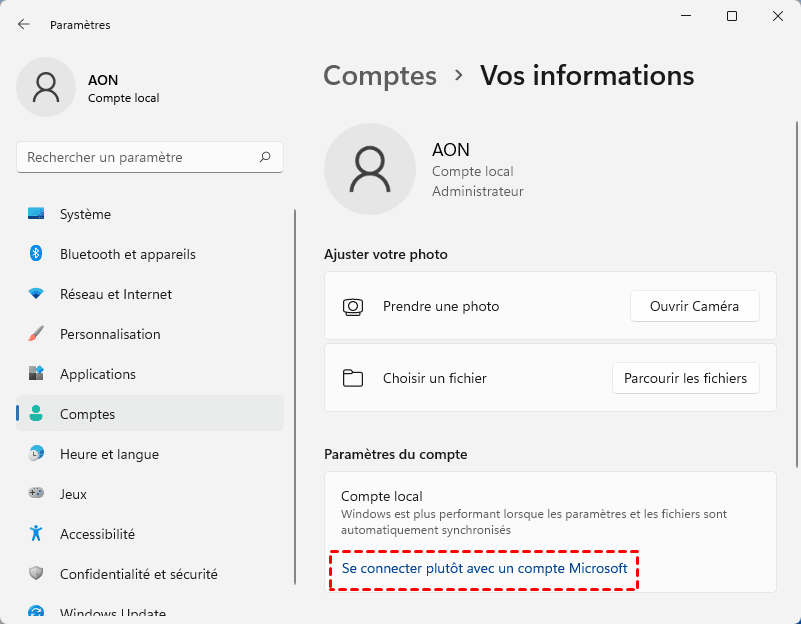Image resolution: width=801 pixels, height=624 pixels.
Task: Click the search magnifier icon
Action: [265, 157]
